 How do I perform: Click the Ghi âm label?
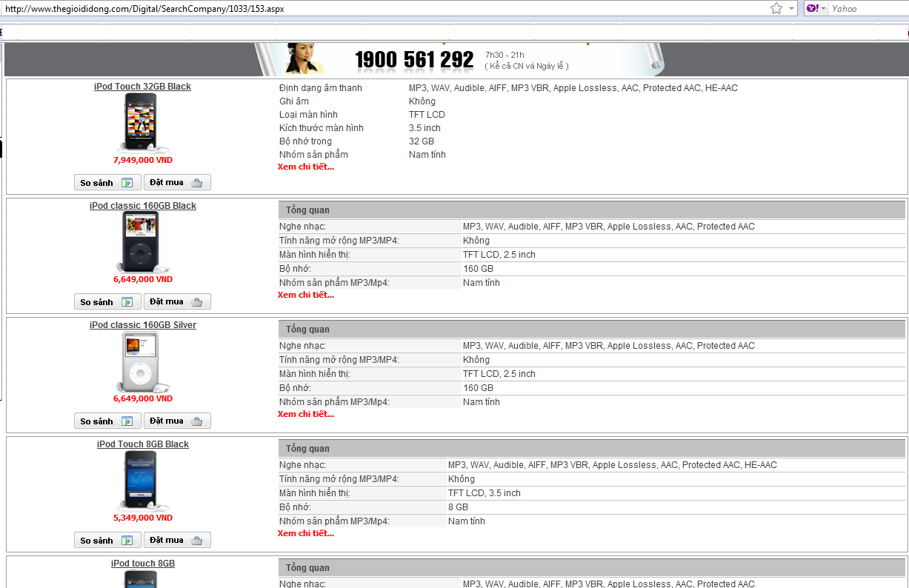(x=294, y=101)
